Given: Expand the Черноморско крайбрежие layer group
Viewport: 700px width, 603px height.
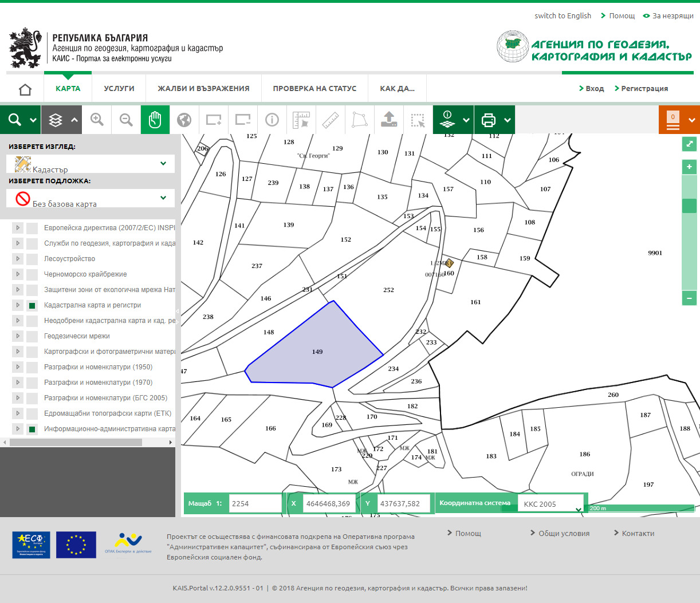Looking at the screenshot, I should [x=18, y=274].
